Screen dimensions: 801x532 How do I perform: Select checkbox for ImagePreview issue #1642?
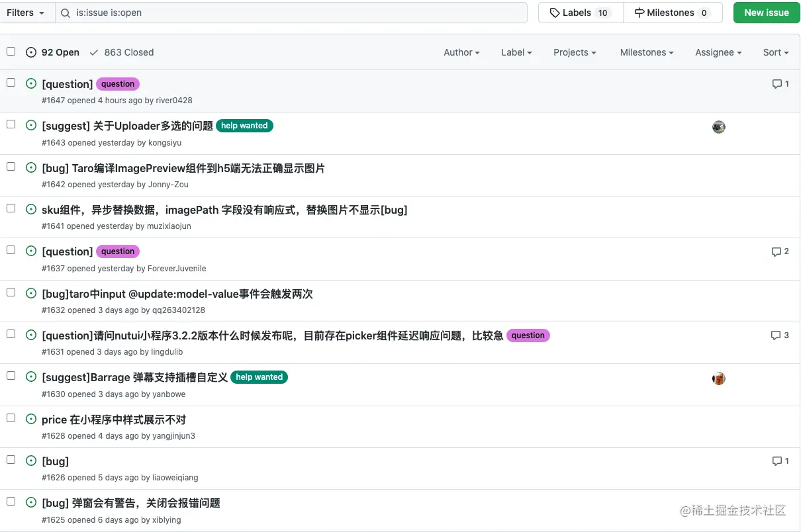coord(11,166)
